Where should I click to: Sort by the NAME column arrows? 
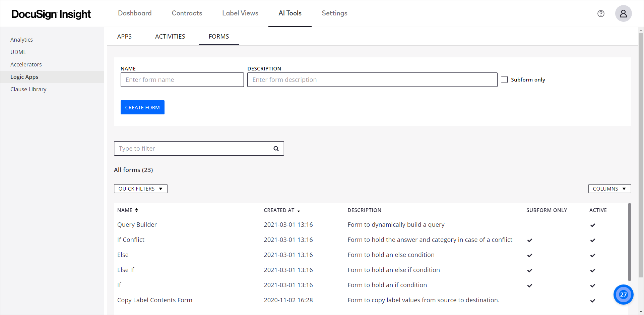(x=137, y=210)
